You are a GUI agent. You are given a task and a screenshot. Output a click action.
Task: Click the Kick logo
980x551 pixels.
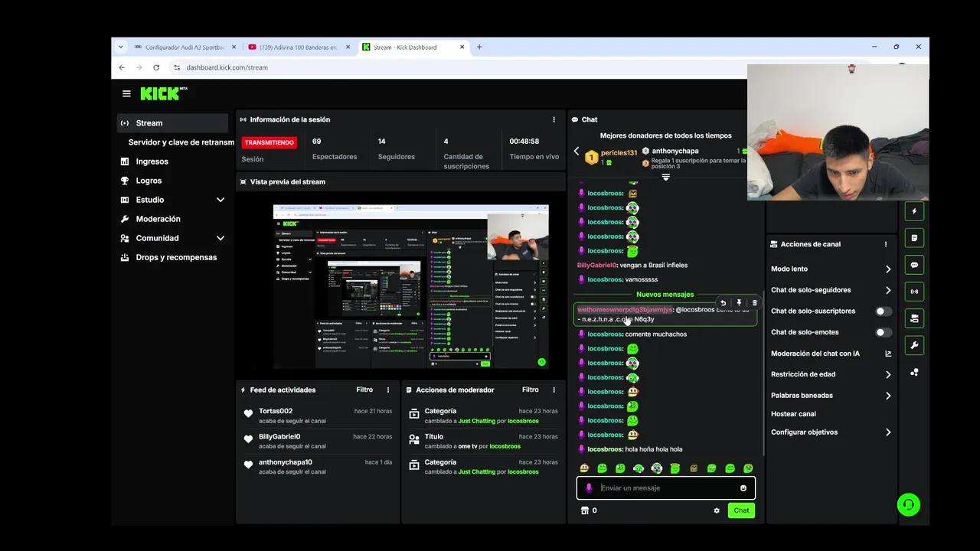(x=163, y=93)
